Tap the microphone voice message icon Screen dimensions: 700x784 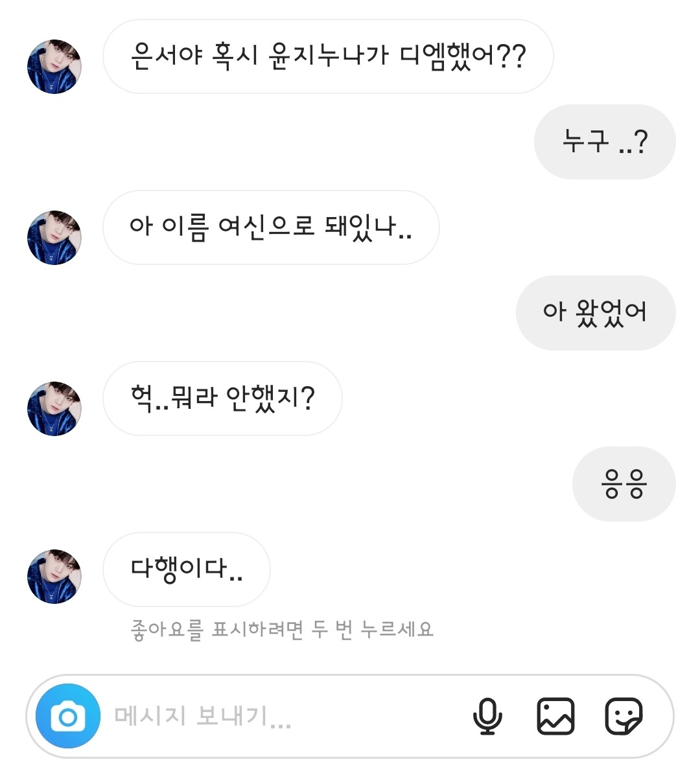click(x=487, y=716)
